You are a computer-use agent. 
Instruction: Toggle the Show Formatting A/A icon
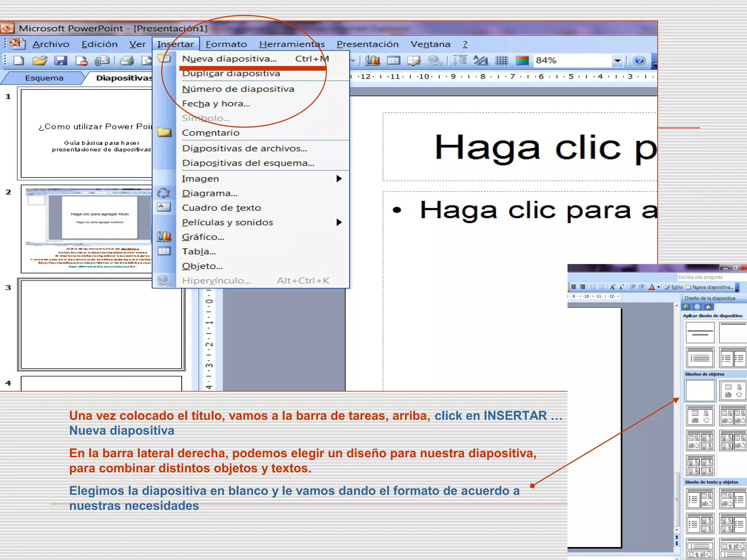tap(481, 61)
